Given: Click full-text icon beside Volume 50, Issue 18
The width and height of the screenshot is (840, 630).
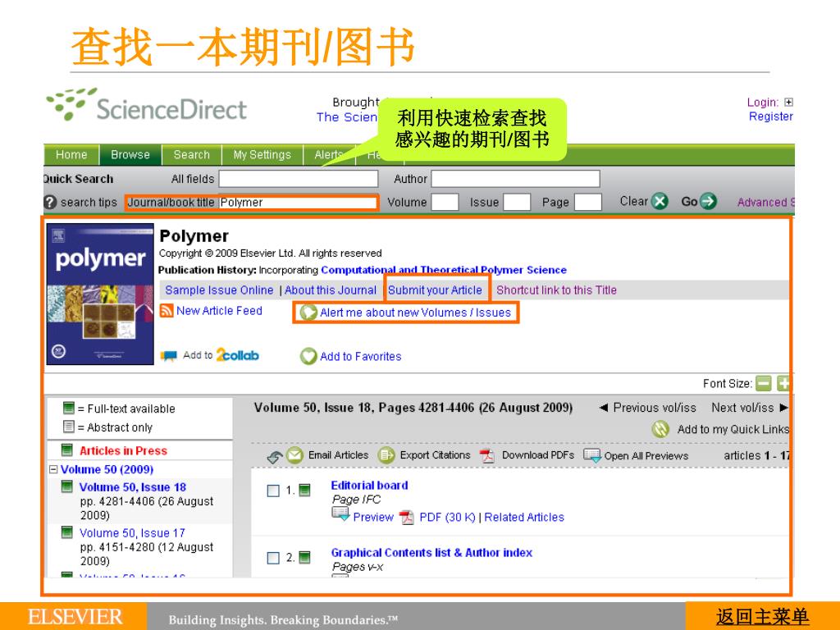Looking at the screenshot, I should pos(67,486).
